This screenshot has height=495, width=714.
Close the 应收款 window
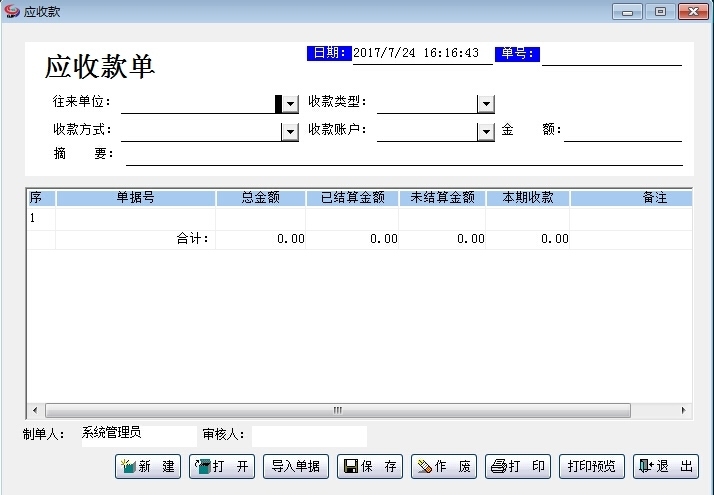(693, 11)
